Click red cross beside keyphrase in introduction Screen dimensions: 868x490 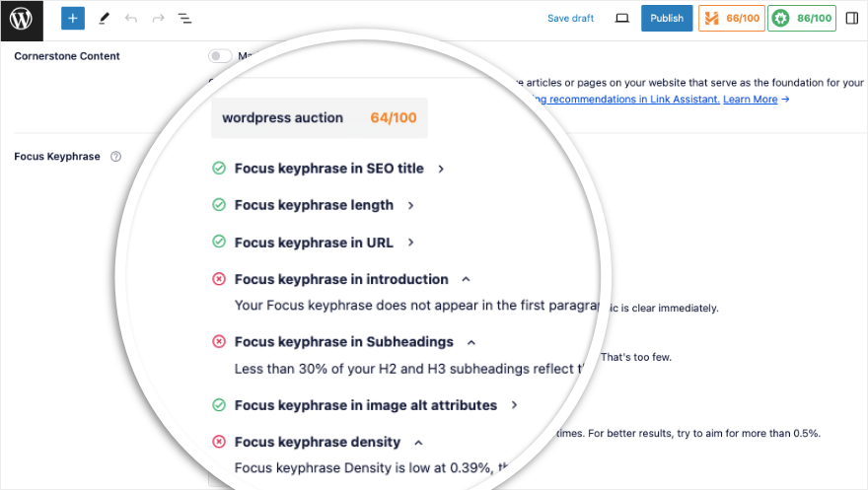coord(219,279)
